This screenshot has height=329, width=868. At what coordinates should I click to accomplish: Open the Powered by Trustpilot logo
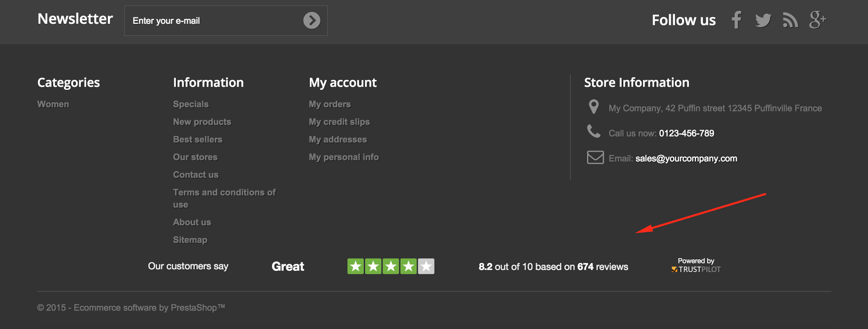coord(696,265)
